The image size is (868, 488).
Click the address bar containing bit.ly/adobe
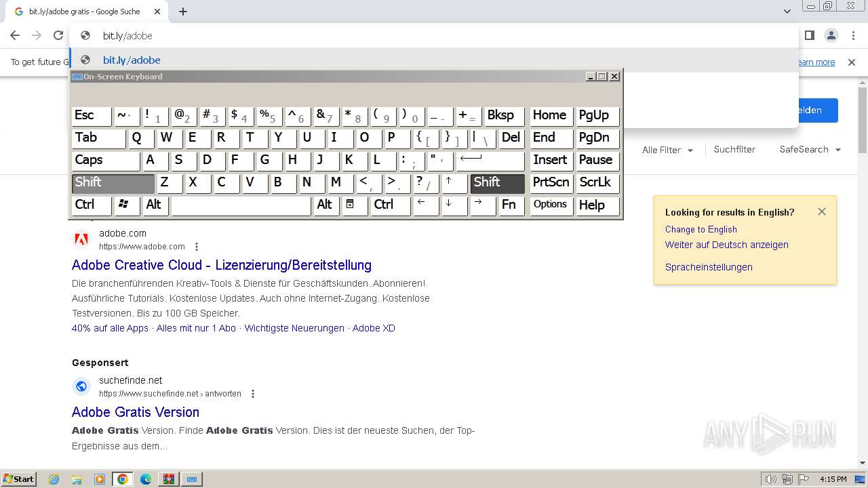tap(434, 35)
